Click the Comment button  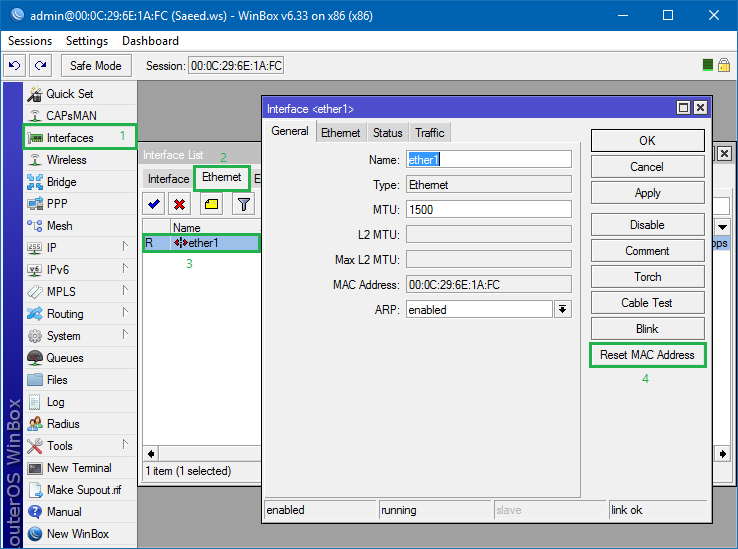(647, 250)
